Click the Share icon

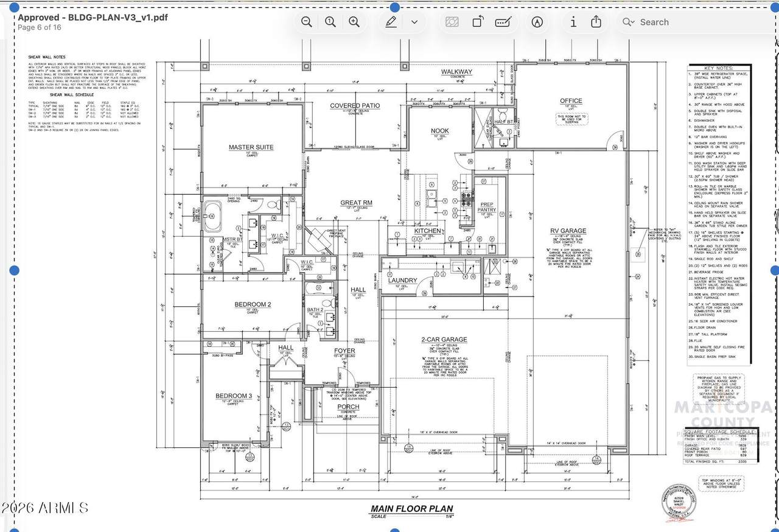click(x=596, y=22)
